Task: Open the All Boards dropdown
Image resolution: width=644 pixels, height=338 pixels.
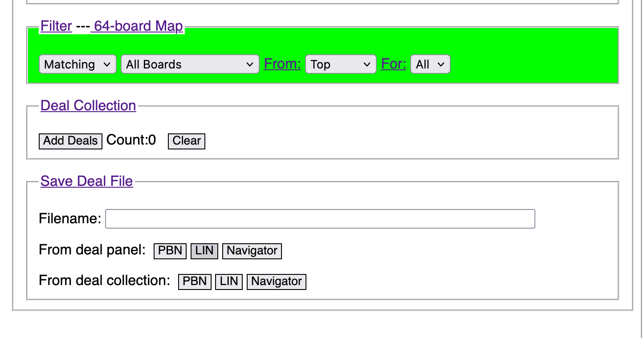Action: [190, 64]
